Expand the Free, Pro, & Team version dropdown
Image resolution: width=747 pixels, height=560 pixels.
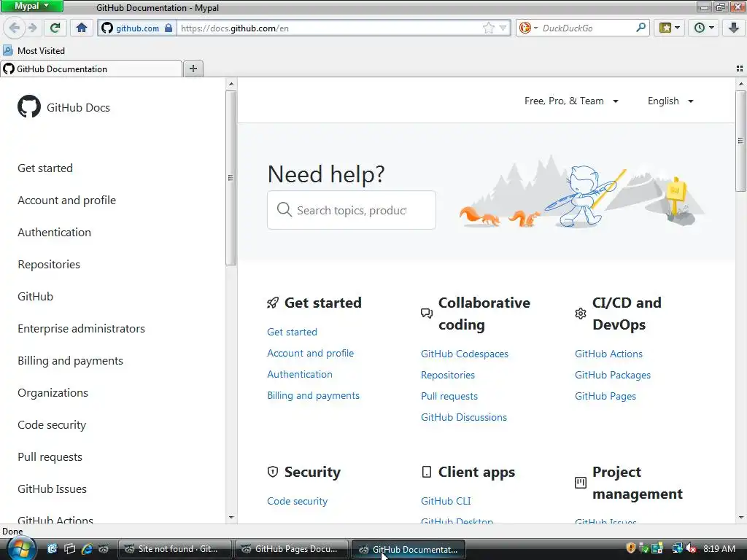coord(571,101)
